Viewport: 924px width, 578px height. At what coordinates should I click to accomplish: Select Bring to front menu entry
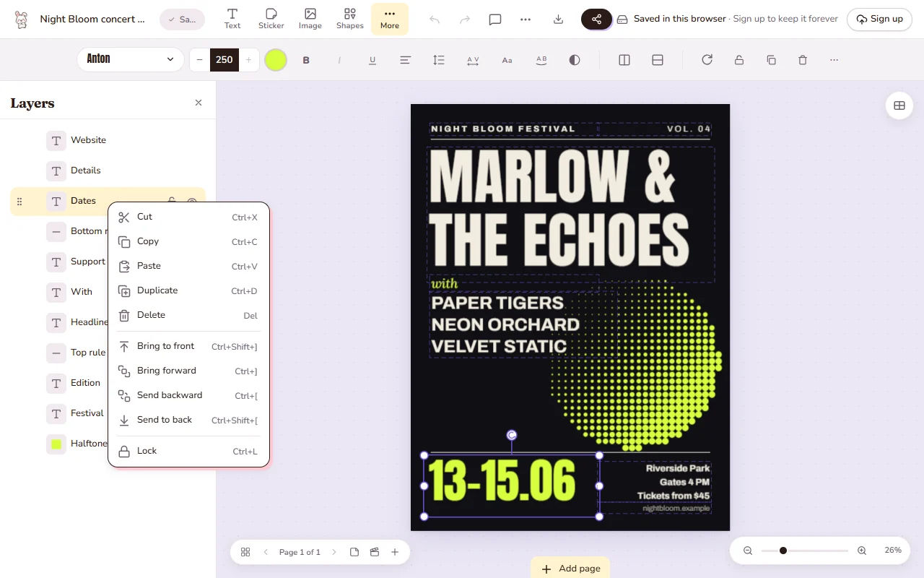tap(188, 346)
